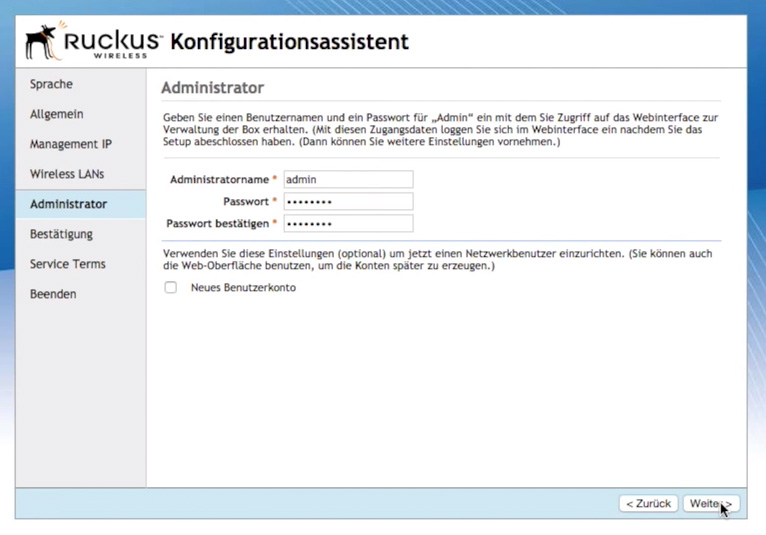Select the Beenden step in sidebar

pos(53,294)
